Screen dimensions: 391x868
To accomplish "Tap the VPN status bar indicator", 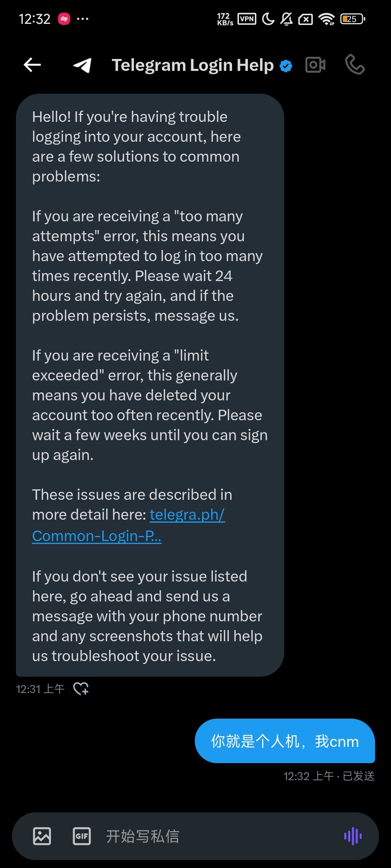I will pyautogui.click(x=247, y=19).
